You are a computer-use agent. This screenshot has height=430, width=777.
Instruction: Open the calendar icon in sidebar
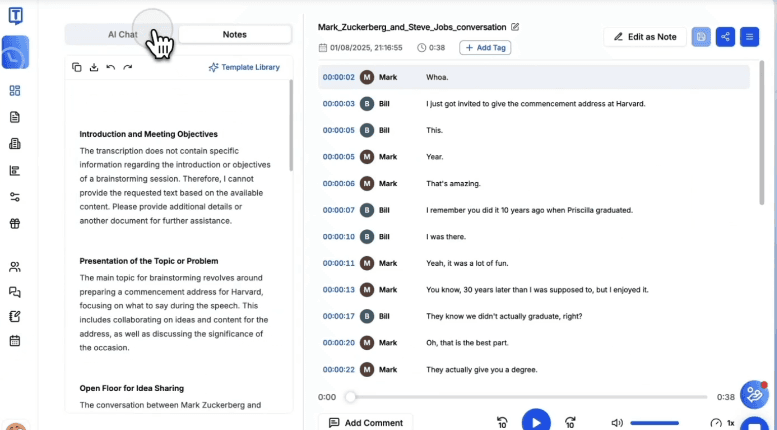[15, 341]
